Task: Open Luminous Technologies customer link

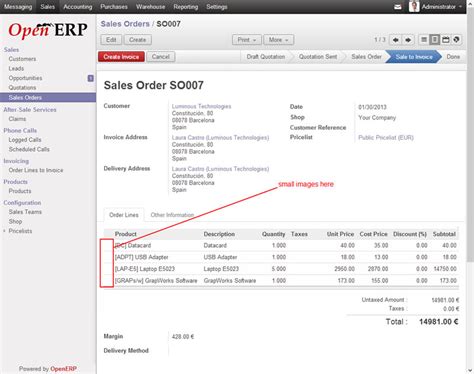Action: click(x=202, y=106)
